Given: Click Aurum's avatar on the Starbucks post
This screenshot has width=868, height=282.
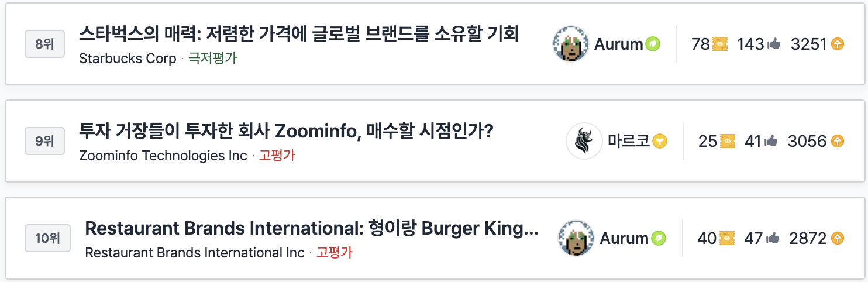Looking at the screenshot, I should (570, 44).
